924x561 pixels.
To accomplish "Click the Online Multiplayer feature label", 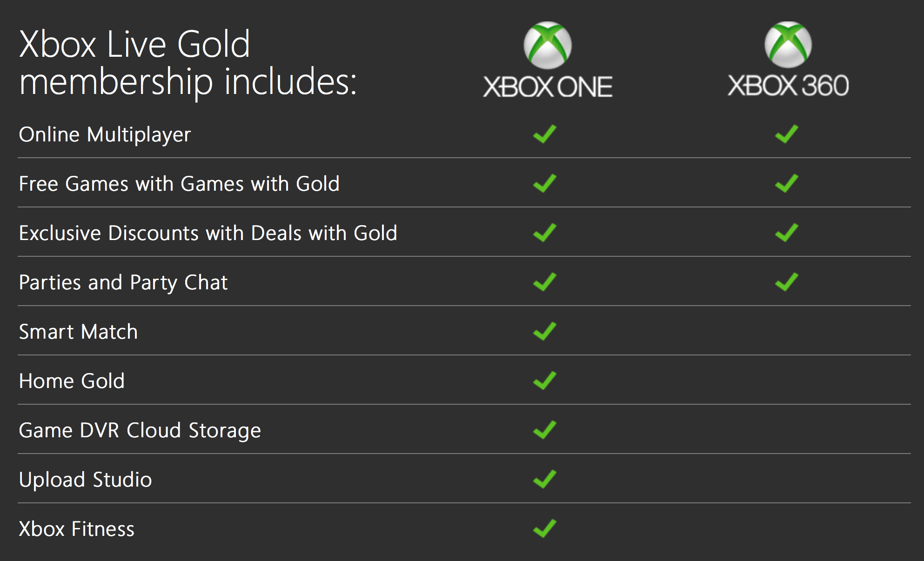I will tap(105, 135).
